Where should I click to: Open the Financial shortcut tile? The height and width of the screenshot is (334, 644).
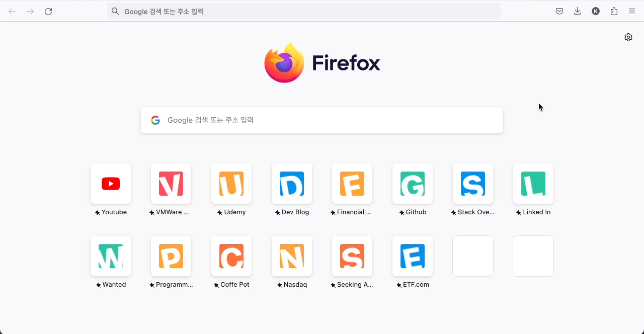pos(352,184)
